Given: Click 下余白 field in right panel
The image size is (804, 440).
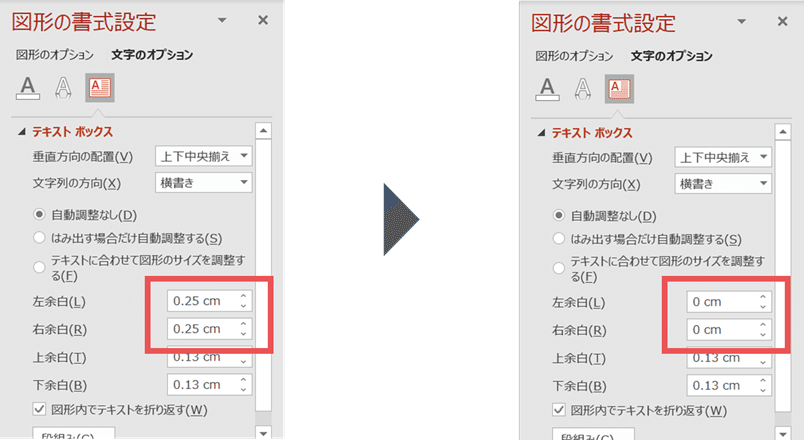Looking at the screenshot, I should click(x=729, y=386).
